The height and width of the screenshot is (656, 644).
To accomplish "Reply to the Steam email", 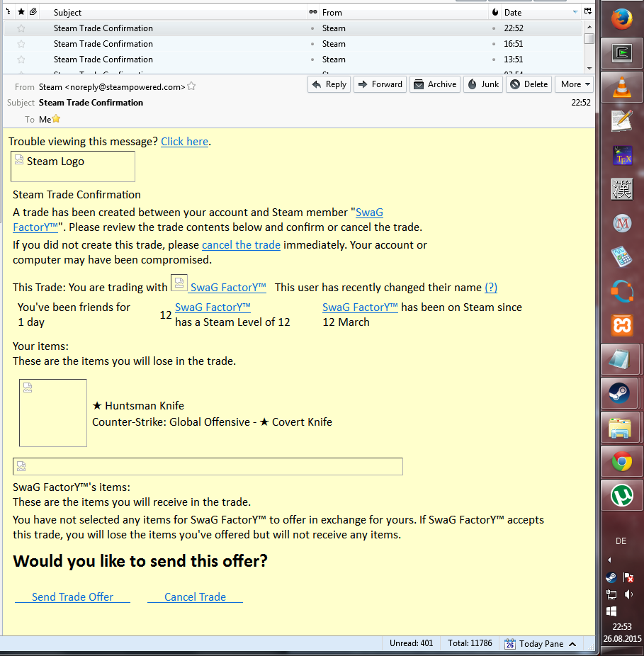I will click(329, 84).
